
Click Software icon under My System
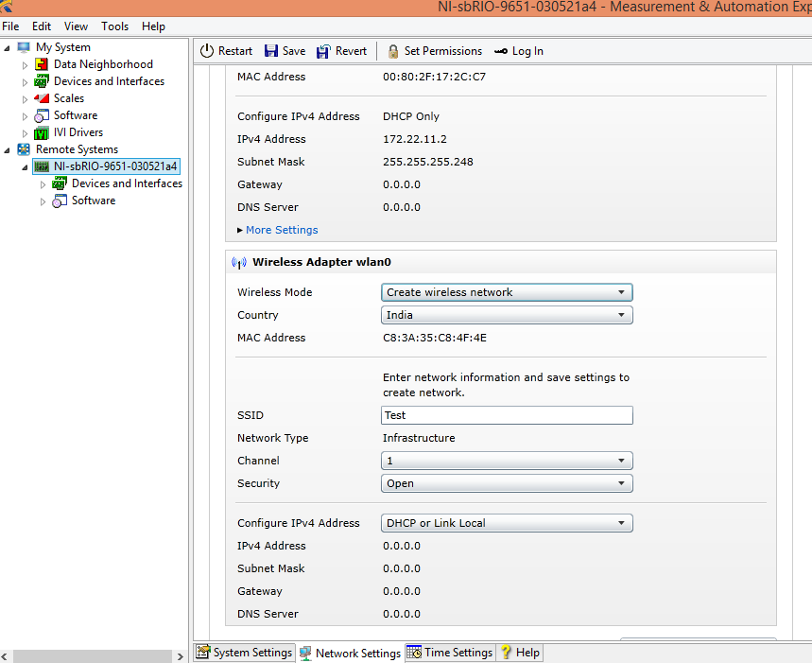click(42, 115)
